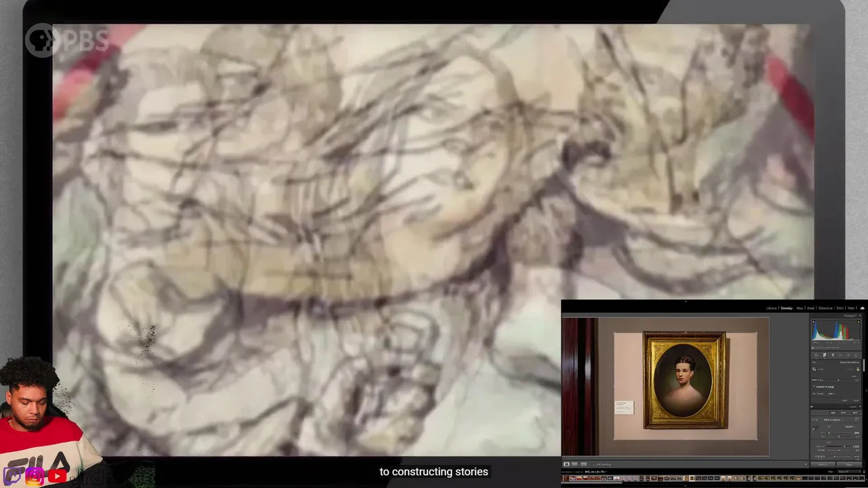Screen dimensions: 868x488
Task: Select the Healing tool icon
Action: [x=833, y=355]
